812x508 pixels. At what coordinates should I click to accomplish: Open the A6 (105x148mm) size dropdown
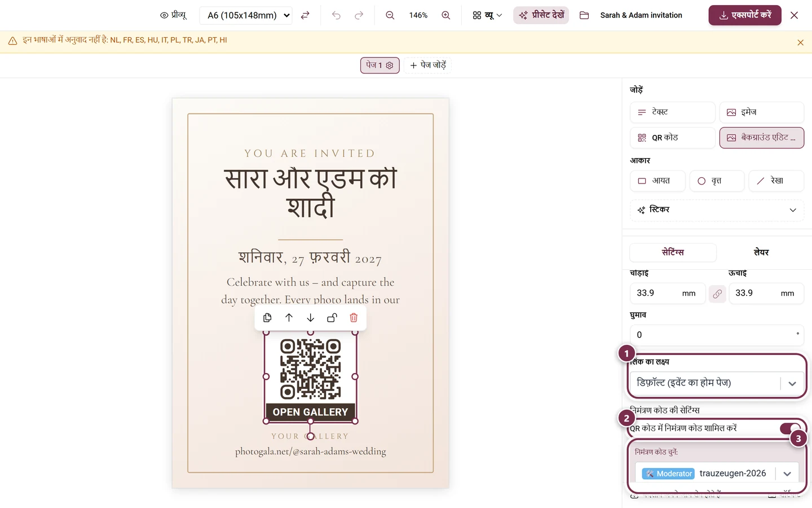click(246, 15)
